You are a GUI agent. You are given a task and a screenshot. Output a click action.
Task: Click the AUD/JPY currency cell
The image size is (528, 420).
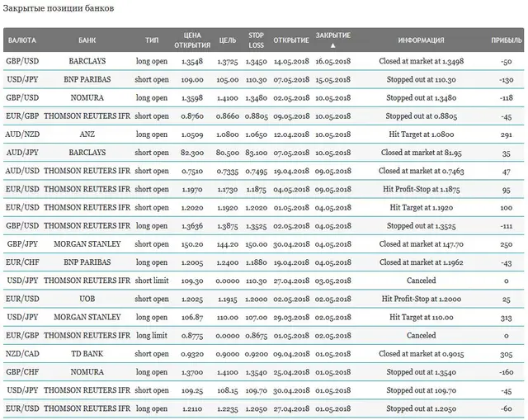tap(22, 153)
